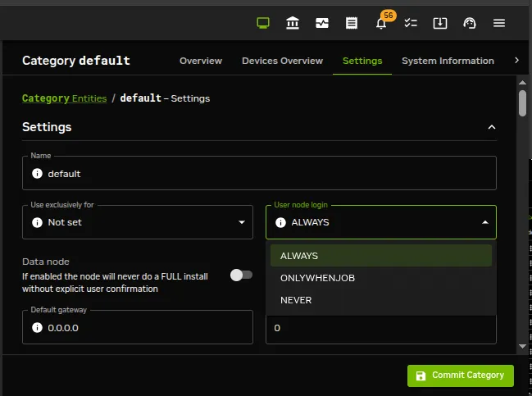The height and width of the screenshot is (396, 532).
Task: Click info icon in Name field
Action: pos(37,173)
